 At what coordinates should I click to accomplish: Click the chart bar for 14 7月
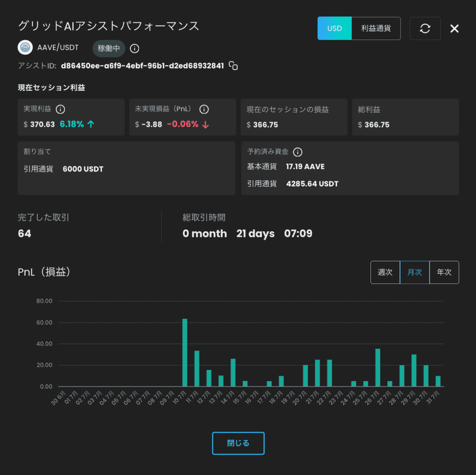233,372
